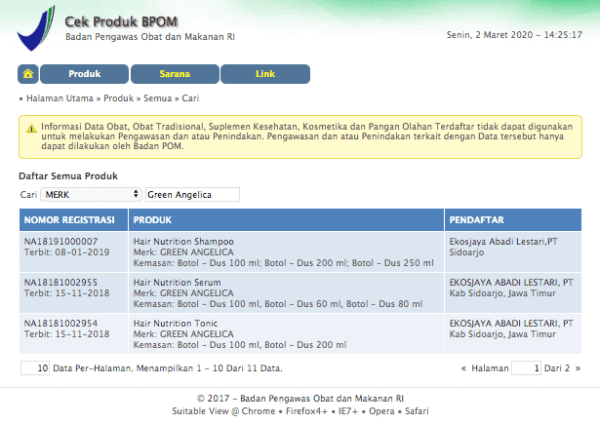Click the Semua breadcrumb link
600x424 pixels.
click(158, 98)
